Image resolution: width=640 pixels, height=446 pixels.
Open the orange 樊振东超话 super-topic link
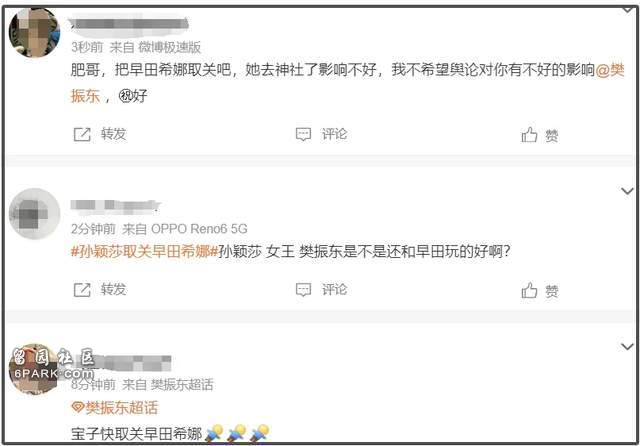(x=121, y=407)
